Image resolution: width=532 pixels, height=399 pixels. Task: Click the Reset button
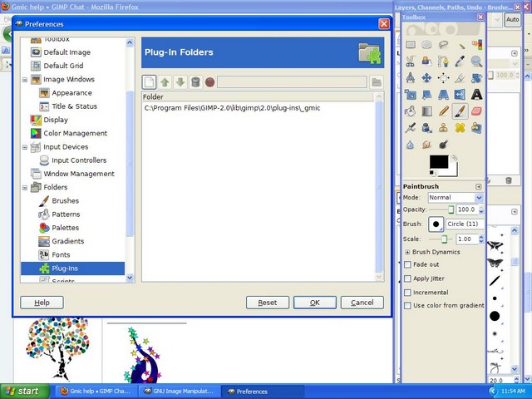tap(268, 303)
